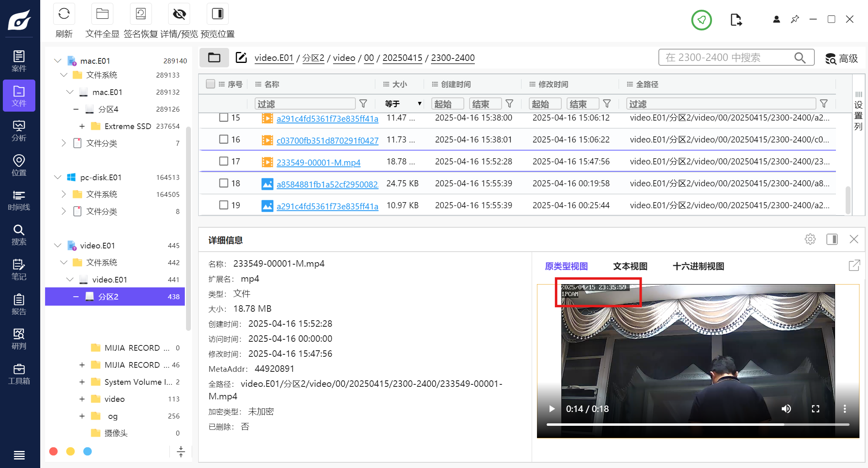Viewport: 868px width, 468px height.
Task: Play the video preview
Action: click(552, 409)
